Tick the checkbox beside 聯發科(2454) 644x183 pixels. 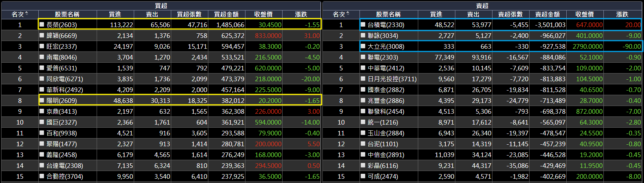(x=363, y=111)
